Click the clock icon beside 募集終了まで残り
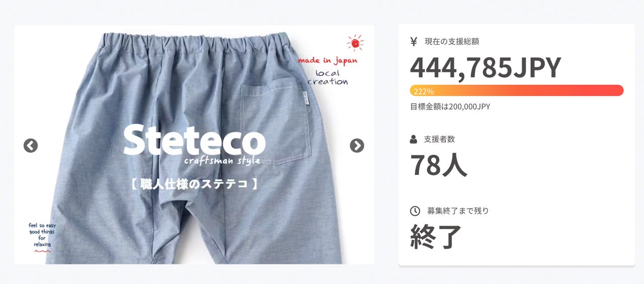The image size is (644, 284). point(415,211)
